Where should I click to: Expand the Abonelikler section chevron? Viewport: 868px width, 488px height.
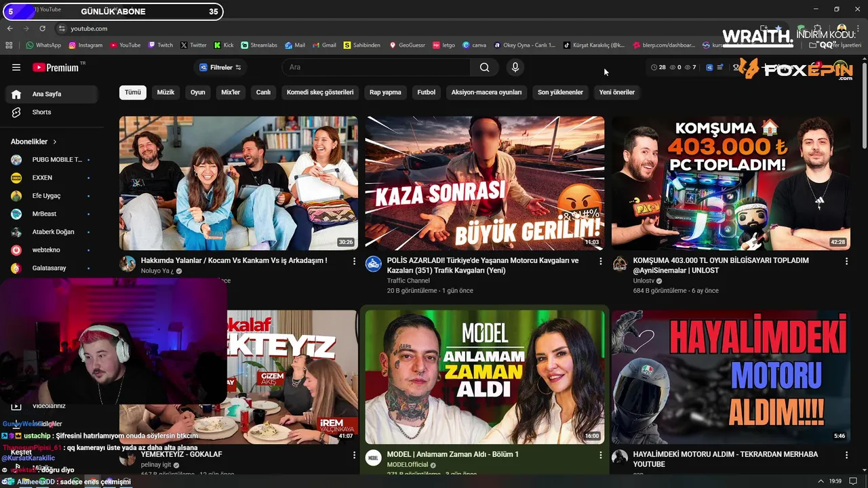click(x=55, y=142)
